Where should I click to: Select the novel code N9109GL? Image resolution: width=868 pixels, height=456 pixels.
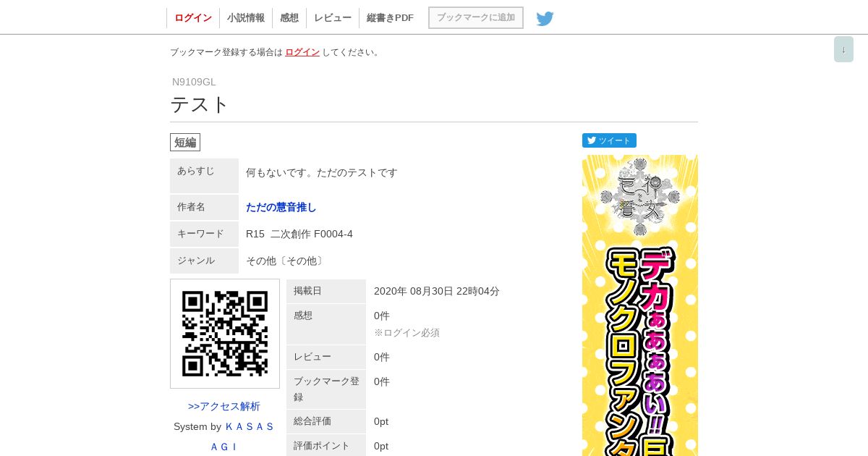[x=194, y=82]
